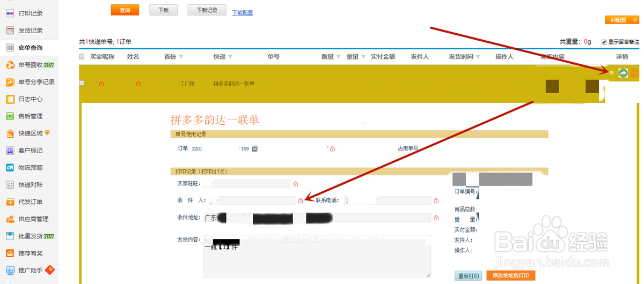The height and width of the screenshot is (284, 644).
Task: Select 底单查询 sidebar item
Action: (x=30, y=48)
